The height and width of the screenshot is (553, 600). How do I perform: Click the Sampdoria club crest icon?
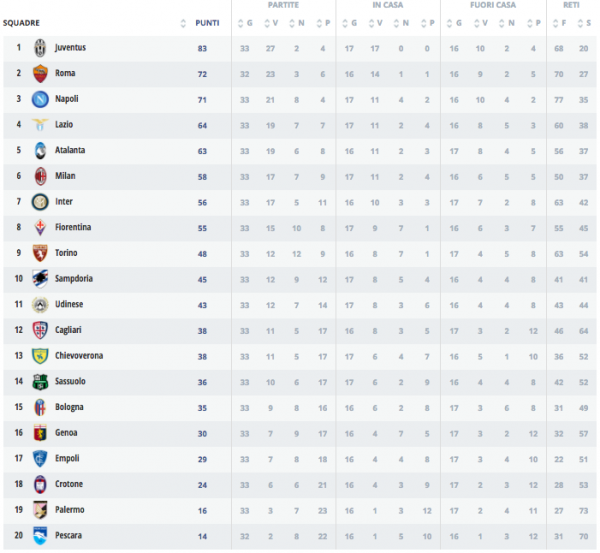click(x=41, y=279)
